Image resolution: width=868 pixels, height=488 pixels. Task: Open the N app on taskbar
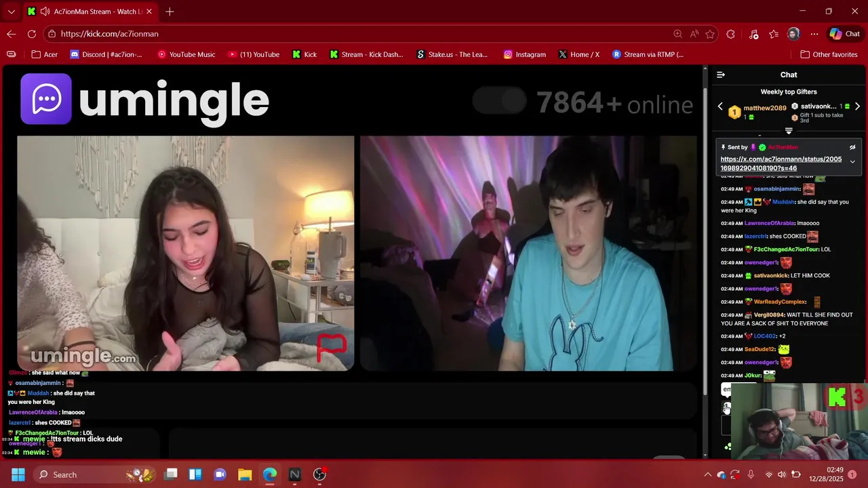point(294,474)
